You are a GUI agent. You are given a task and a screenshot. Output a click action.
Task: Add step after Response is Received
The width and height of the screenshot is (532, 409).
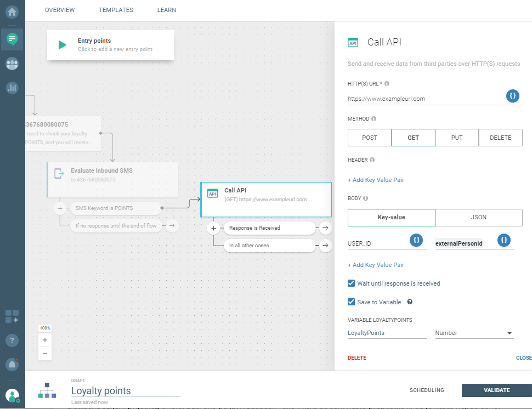(x=325, y=228)
